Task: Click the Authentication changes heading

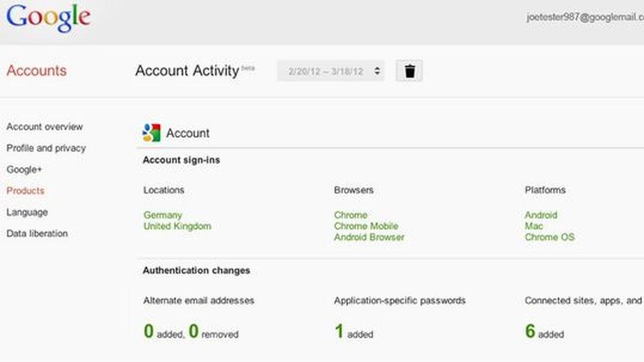Action: pos(196,271)
